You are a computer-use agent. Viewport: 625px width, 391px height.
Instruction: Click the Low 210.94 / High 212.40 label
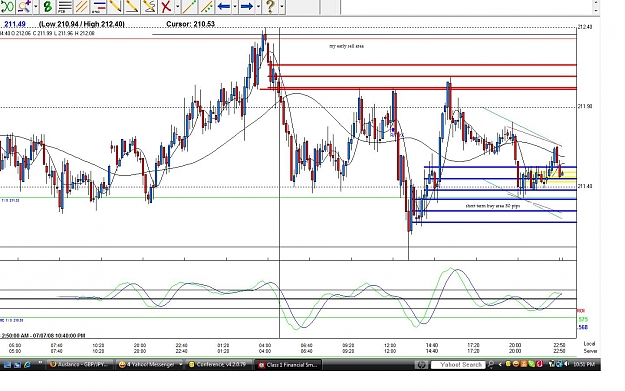(x=82, y=24)
